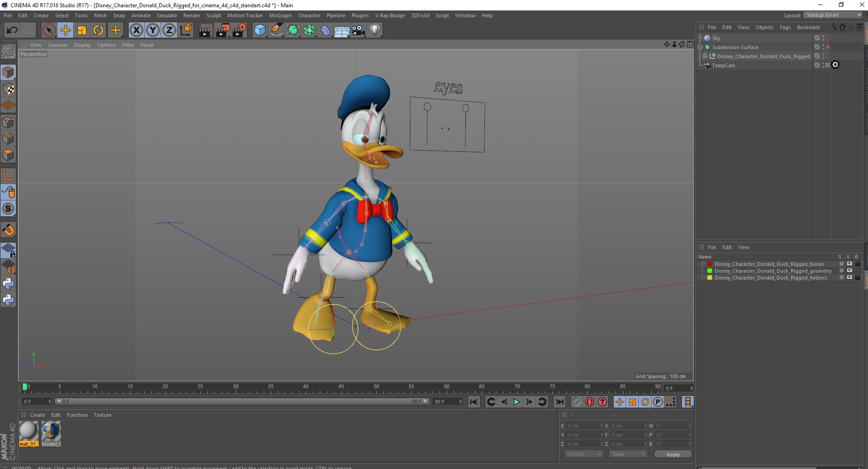The image size is (868, 469).
Task: Click the Undo arrow icon
Action: 12,30
